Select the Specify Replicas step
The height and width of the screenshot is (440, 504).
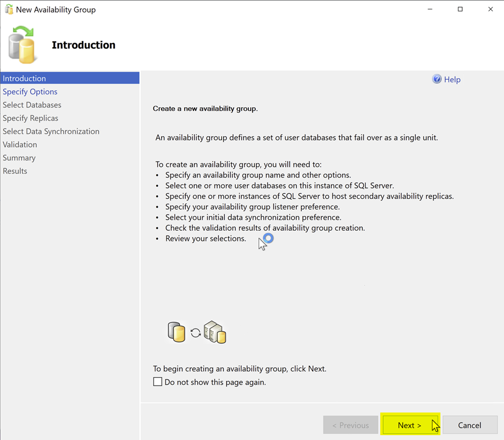[x=30, y=118]
